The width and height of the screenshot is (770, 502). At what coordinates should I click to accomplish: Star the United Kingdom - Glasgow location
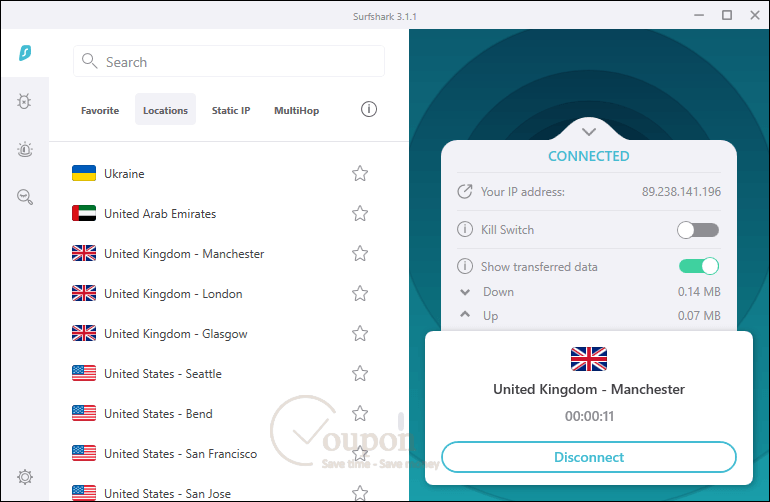(x=360, y=334)
